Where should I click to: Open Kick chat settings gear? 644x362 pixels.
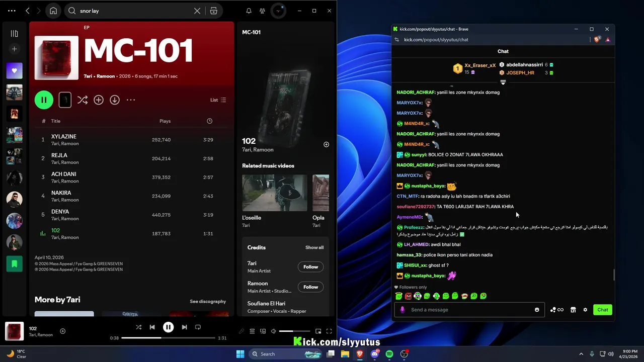[585, 310]
